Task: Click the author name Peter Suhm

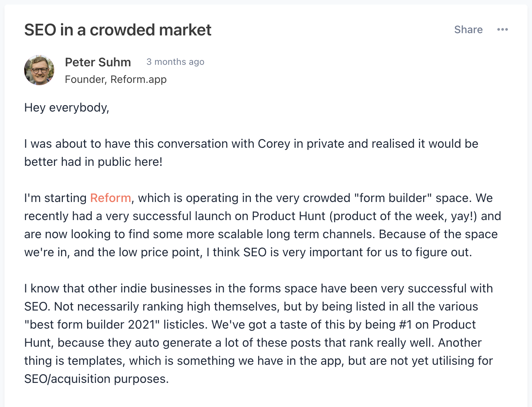Action: tap(98, 62)
